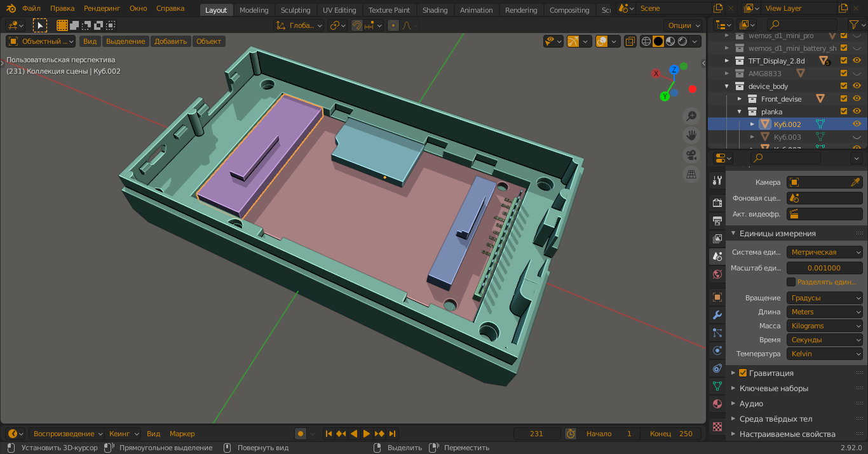The width and height of the screenshot is (868, 454).
Task: Select solid viewport shading mode
Action: click(x=658, y=41)
